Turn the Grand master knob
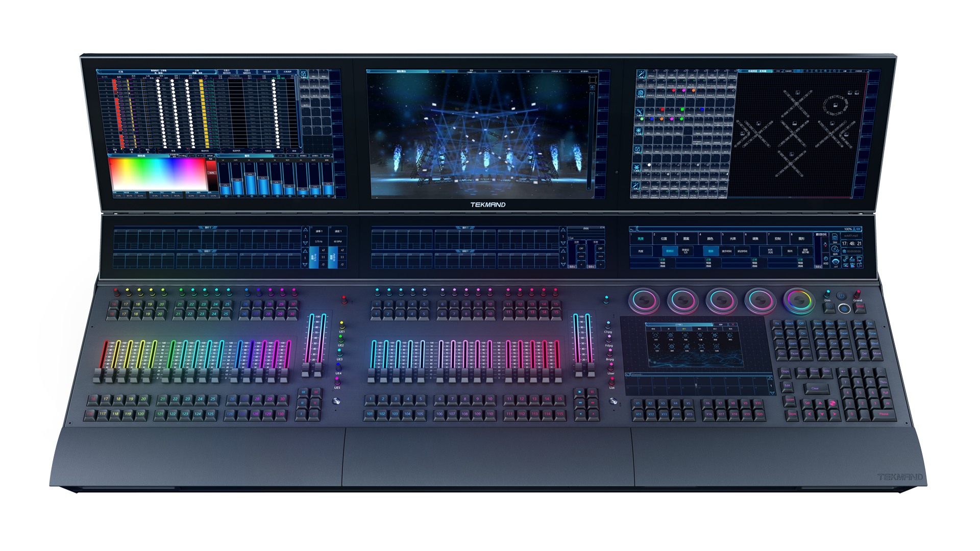 (857, 294)
